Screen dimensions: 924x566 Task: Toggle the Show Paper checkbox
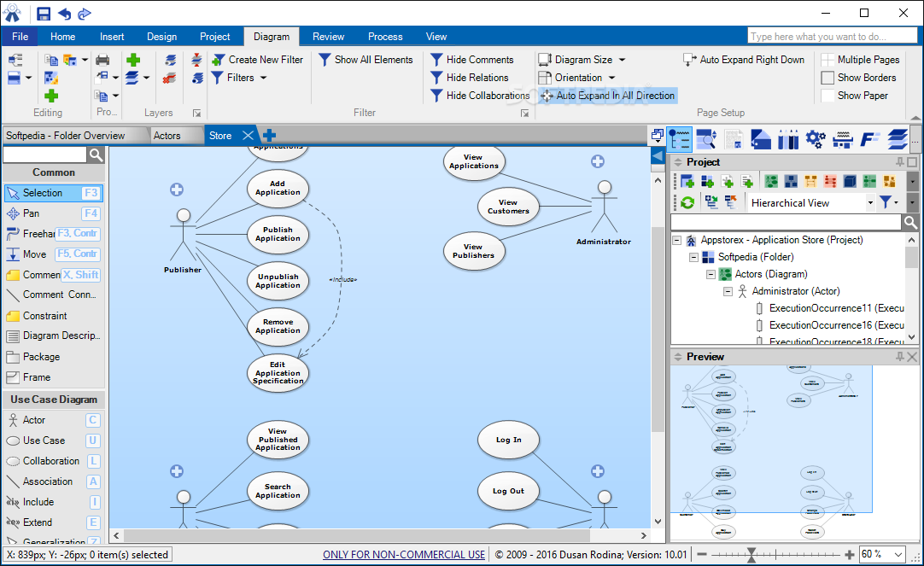pyautogui.click(x=828, y=96)
